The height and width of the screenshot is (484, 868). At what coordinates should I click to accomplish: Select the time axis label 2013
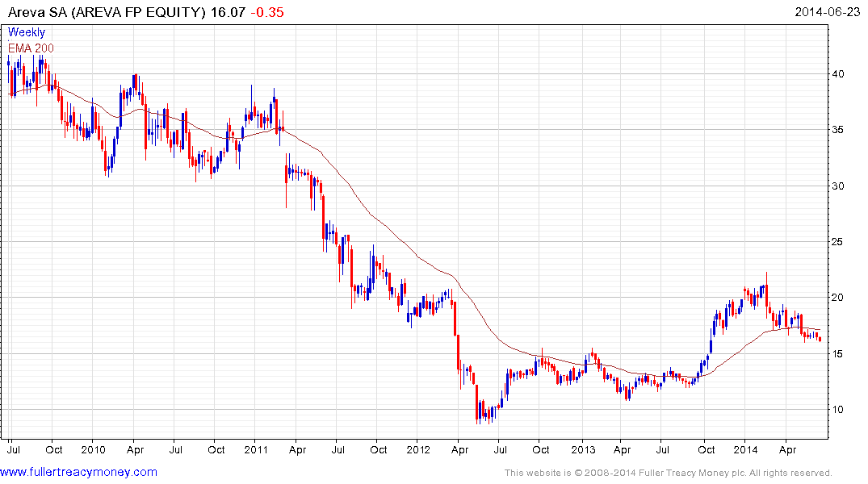(x=583, y=449)
